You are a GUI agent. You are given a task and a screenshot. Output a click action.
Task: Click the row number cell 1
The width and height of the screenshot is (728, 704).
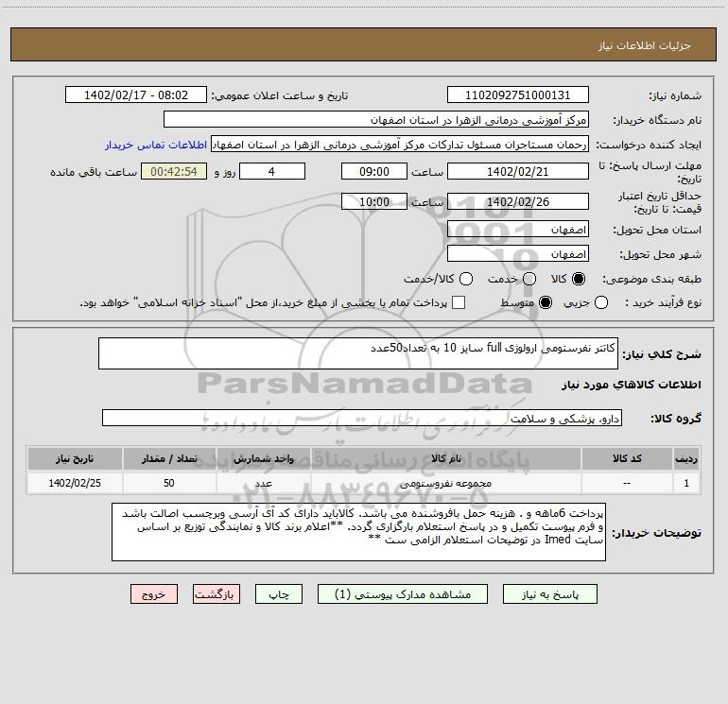point(686,483)
